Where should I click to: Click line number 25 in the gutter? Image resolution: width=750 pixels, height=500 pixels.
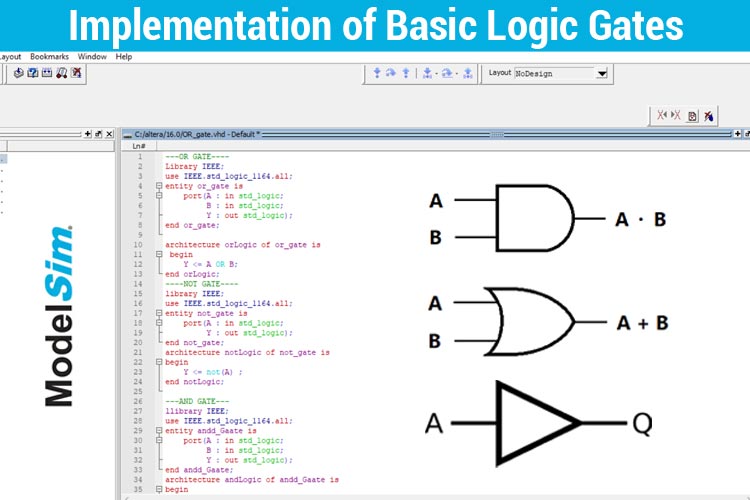click(x=138, y=391)
